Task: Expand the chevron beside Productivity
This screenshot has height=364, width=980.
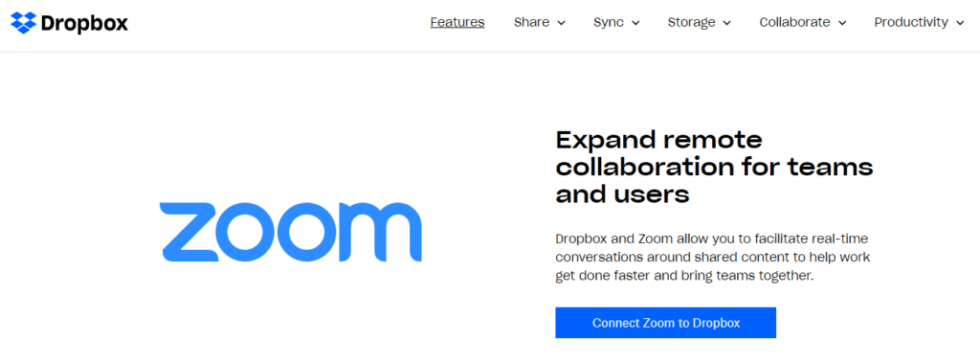Action: [960, 23]
